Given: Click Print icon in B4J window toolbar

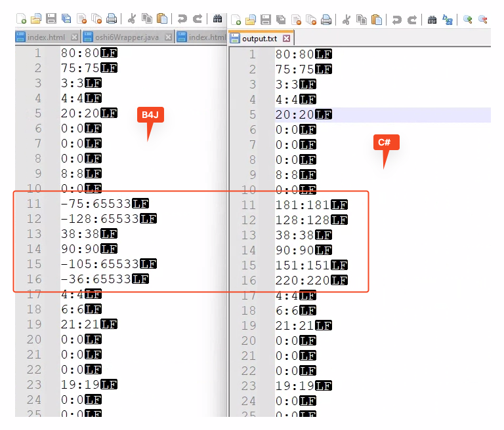Looking at the screenshot, I should pos(112,18).
